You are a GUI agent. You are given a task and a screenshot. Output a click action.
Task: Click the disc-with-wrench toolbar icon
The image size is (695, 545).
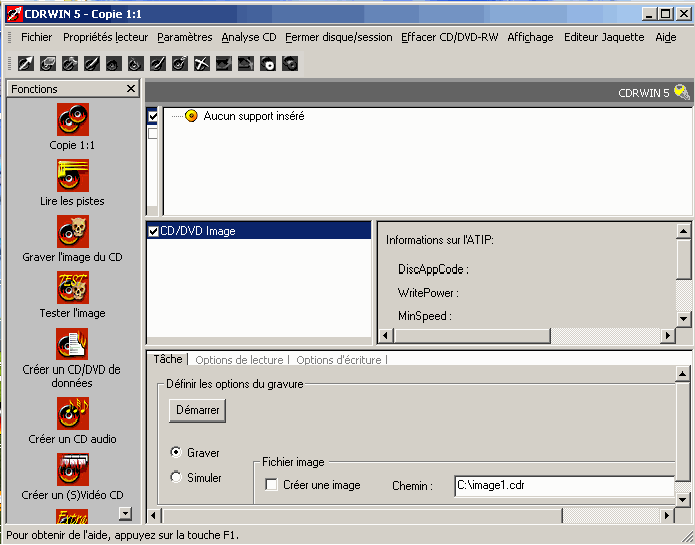[70, 64]
